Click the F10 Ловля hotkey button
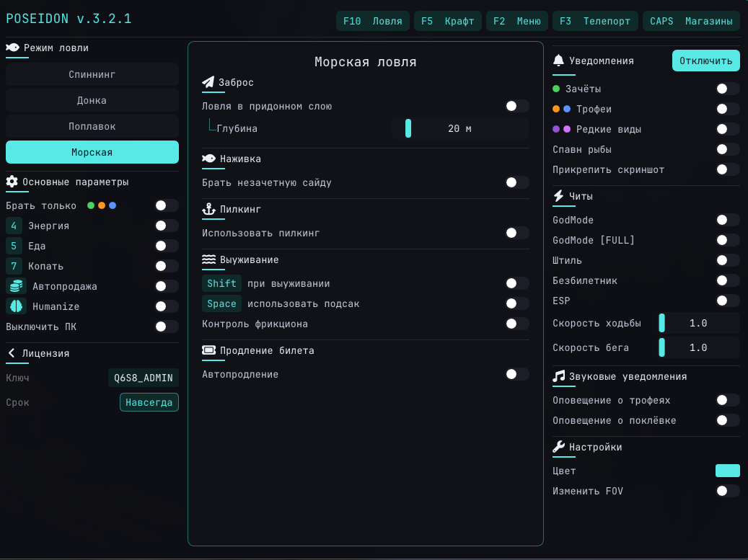Viewport: 748px width, 560px height. [373, 21]
